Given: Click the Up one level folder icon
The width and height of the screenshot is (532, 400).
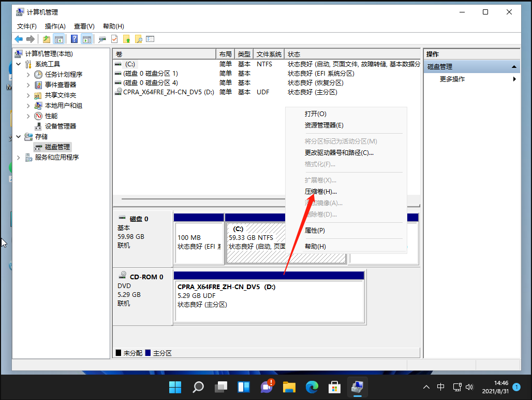Looking at the screenshot, I should [47, 39].
